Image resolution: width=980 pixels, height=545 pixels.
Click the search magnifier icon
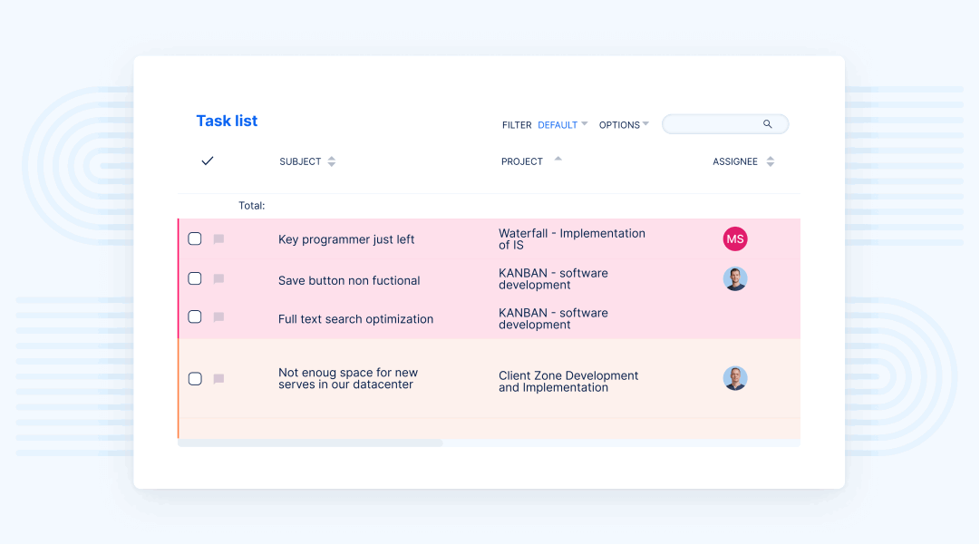tap(767, 124)
